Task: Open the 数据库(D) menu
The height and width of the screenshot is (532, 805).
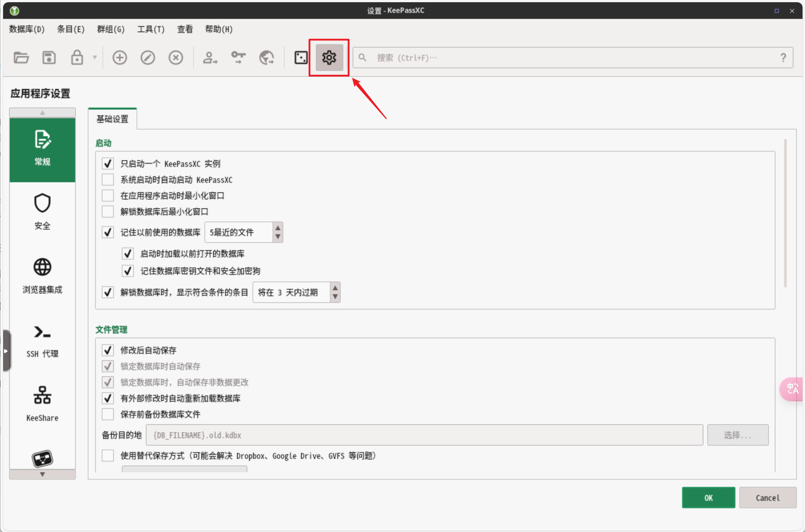Action: 27,29
